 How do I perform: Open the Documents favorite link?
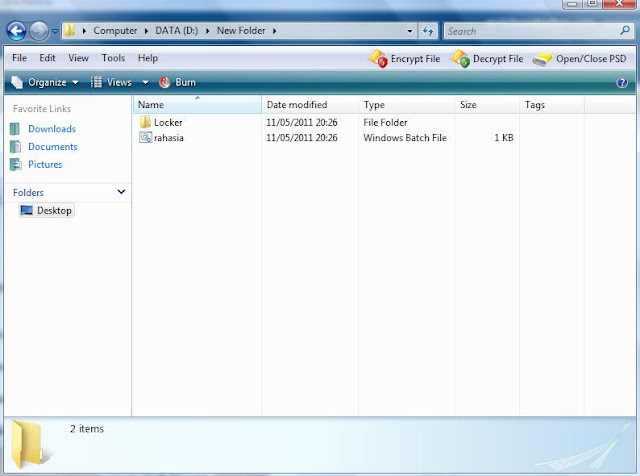coord(53,147)
